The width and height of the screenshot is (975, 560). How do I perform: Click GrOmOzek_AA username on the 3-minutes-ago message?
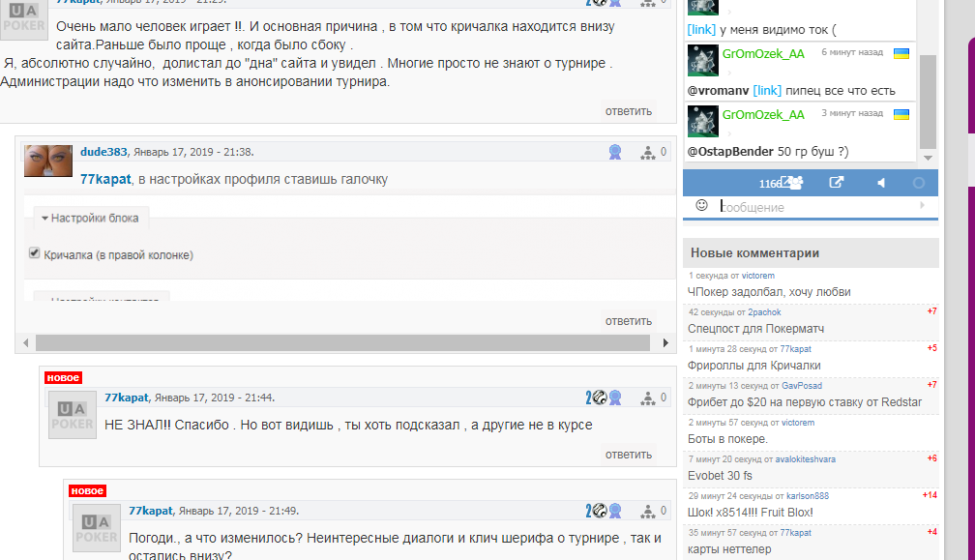click(x=763, y=115)
